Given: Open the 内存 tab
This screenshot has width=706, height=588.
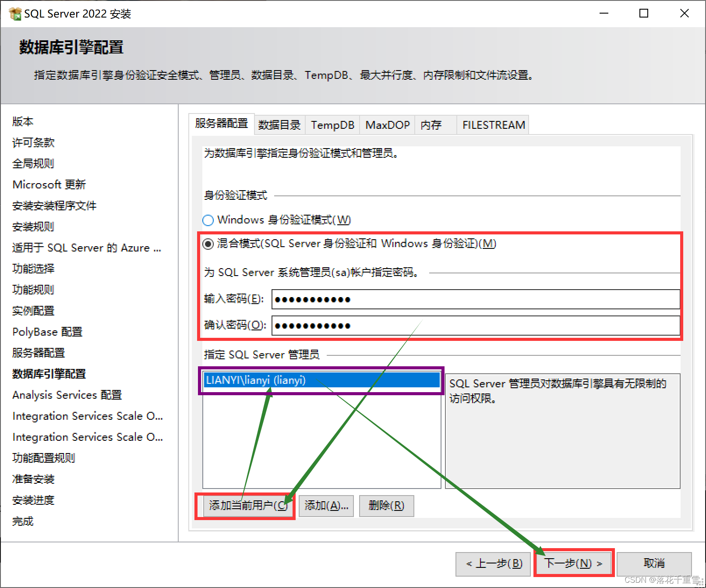Looking at the screenshot, I should pyautogui.click(x=436, y=125).
